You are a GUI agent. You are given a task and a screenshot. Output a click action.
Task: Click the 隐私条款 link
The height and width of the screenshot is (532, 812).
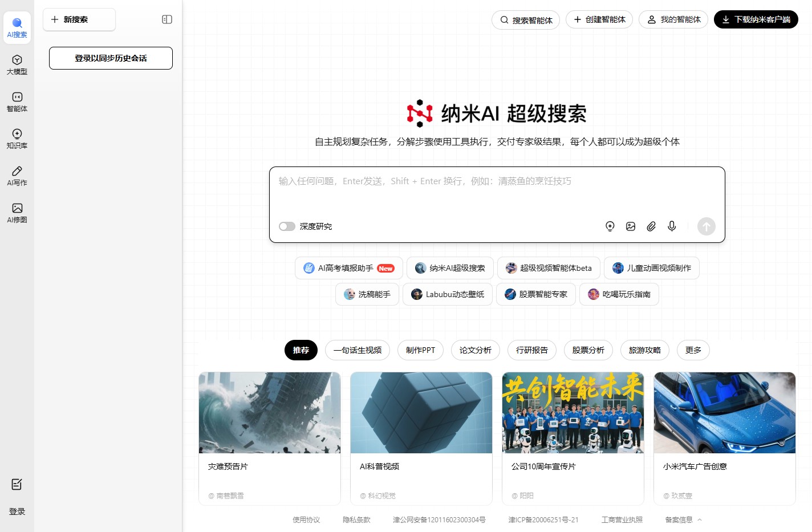coord(356,519)
